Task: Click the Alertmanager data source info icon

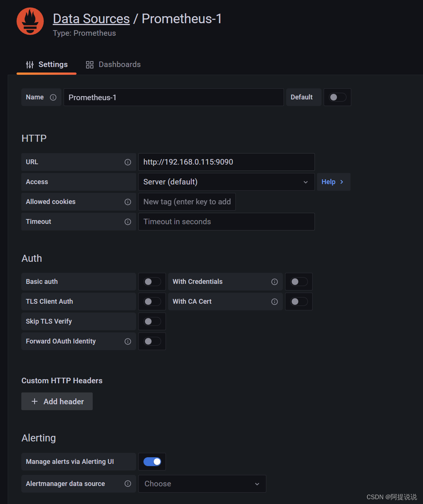Action: coord(128,484)
